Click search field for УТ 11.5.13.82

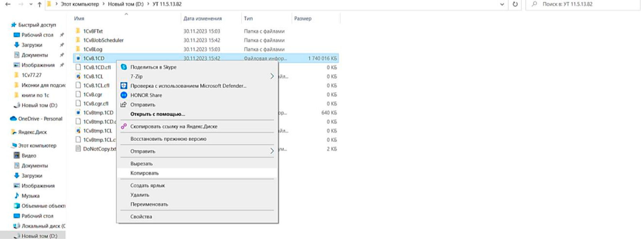coord(583,4)
